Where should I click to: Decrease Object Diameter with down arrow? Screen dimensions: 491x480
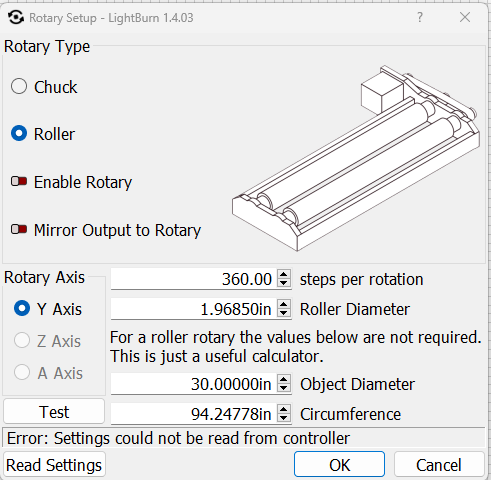click(x=284, y=388)
